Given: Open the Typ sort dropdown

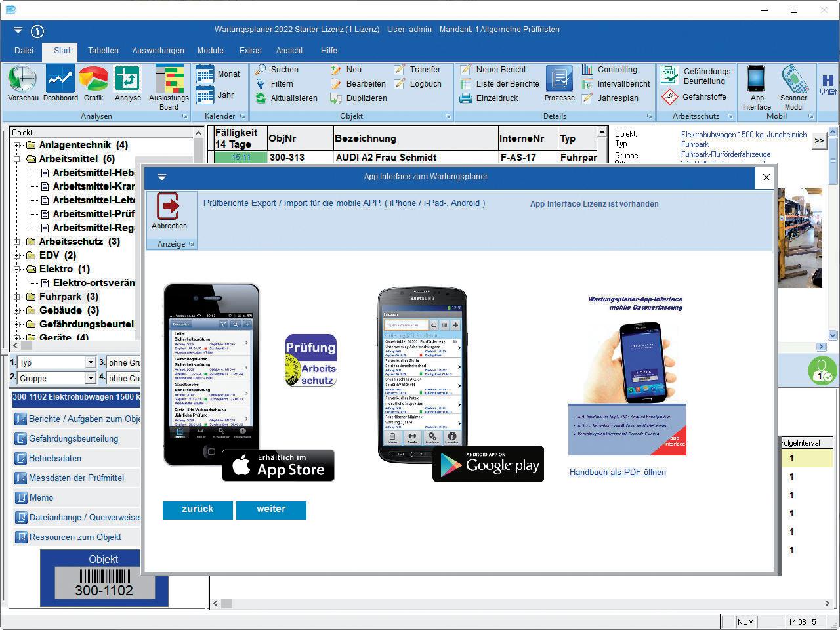Looking at the screenshot, I should tap(91, 363).
